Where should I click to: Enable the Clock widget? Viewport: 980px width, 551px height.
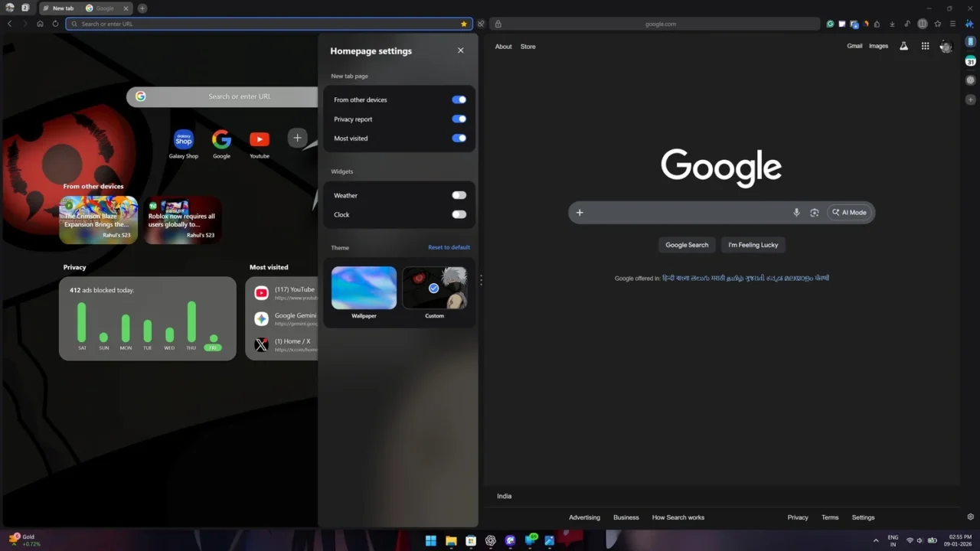click(x=459, y=214)
